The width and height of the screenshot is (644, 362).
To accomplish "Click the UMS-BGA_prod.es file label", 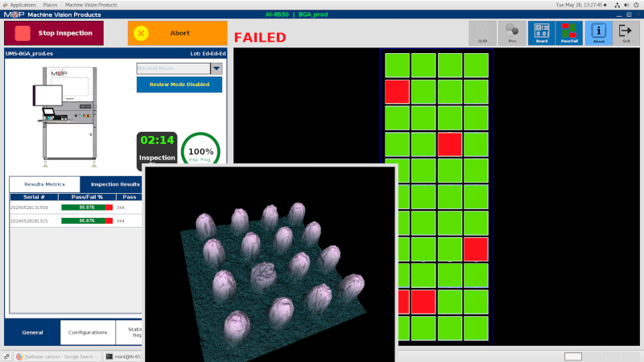I will 29,53.
